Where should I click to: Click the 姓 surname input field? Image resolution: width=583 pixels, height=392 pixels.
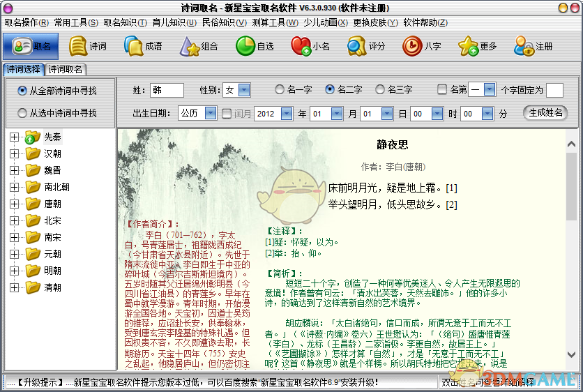point(167,90)
